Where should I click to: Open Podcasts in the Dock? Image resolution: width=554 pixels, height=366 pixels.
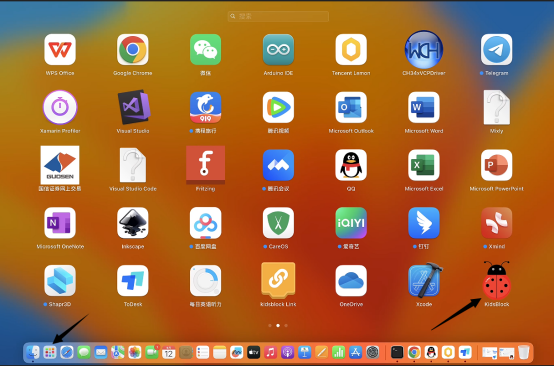288,352
